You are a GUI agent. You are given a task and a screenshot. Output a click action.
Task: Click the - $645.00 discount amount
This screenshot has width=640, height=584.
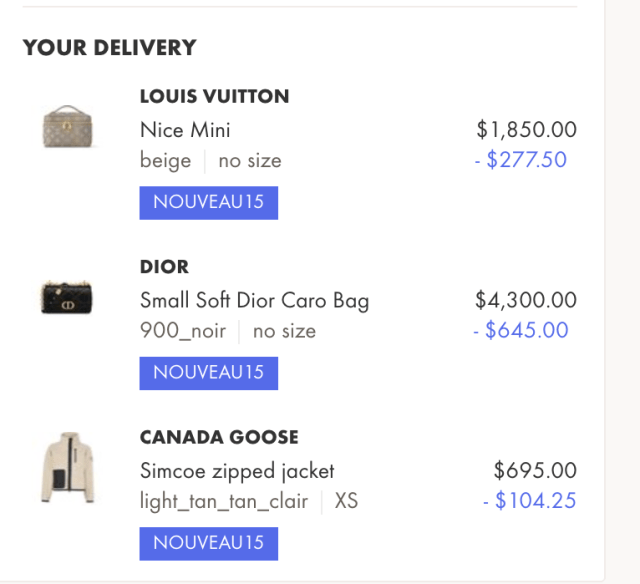(521, 330)
